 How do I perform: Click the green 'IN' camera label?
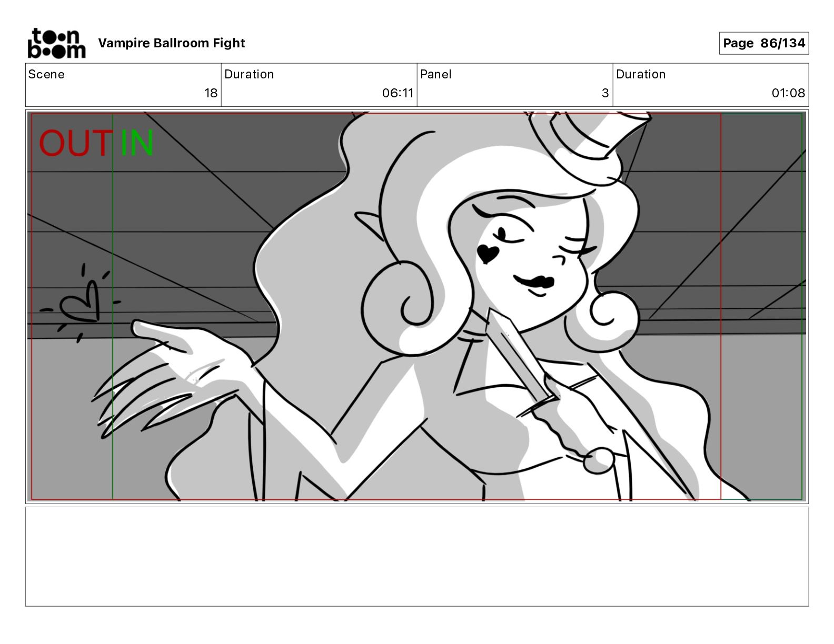tap(136, 143)
